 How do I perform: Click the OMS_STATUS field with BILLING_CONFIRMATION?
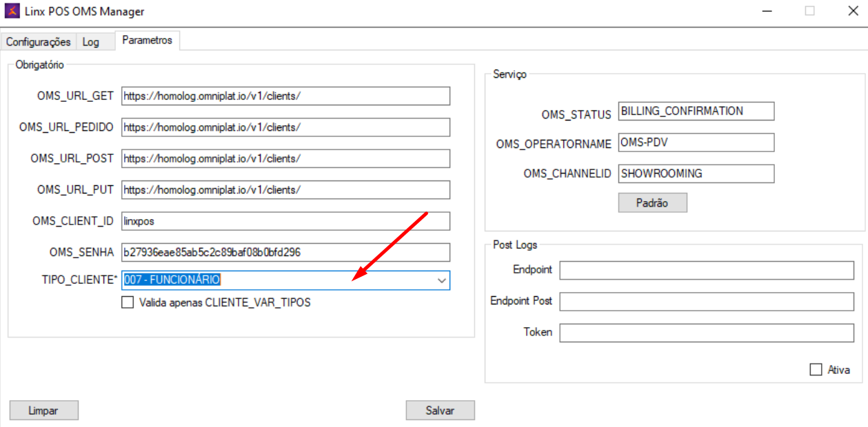(696, 111)
